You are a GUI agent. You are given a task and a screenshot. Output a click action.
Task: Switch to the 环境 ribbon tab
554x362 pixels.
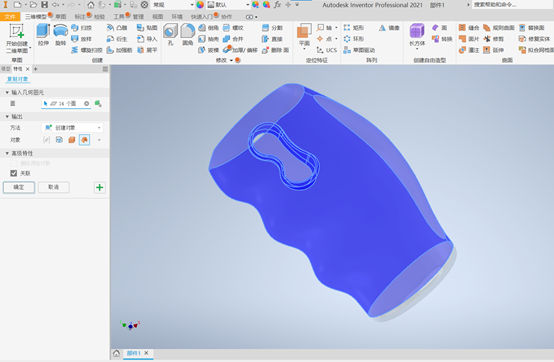[177, 17]
